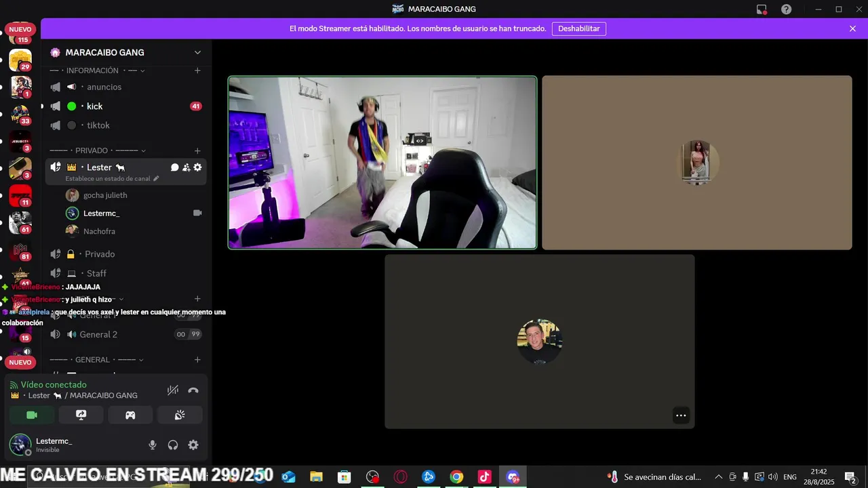
Task: Open chat for Lester voice channel
Action: 174,167
